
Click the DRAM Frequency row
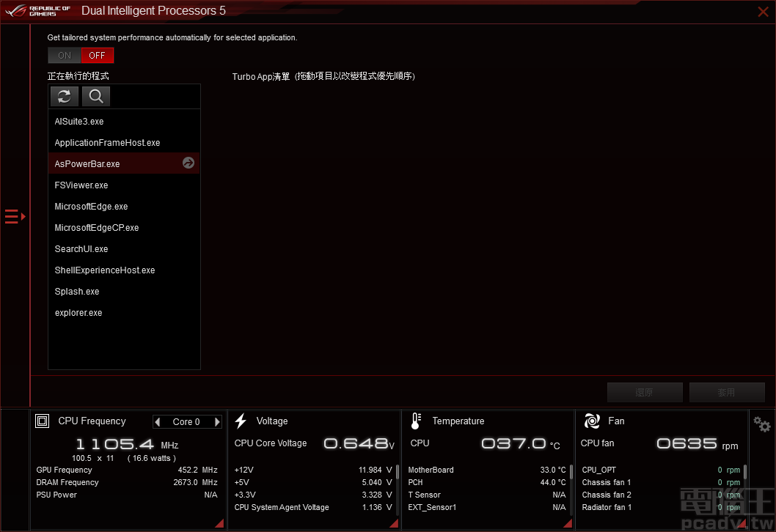127,482
